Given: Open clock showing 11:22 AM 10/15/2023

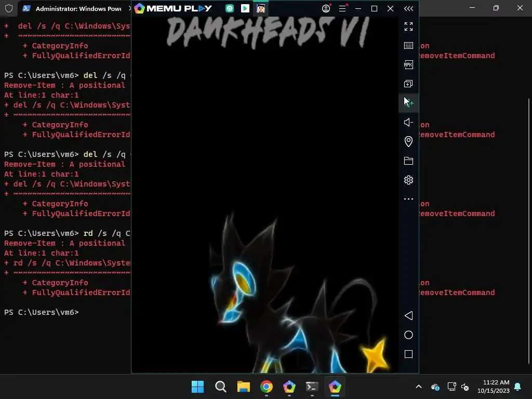Looking at the screenshot, I should pos(494,387).
